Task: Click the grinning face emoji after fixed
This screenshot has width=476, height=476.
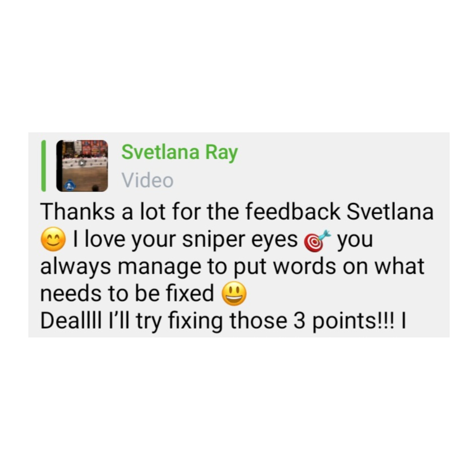Action: coord(235,293)
